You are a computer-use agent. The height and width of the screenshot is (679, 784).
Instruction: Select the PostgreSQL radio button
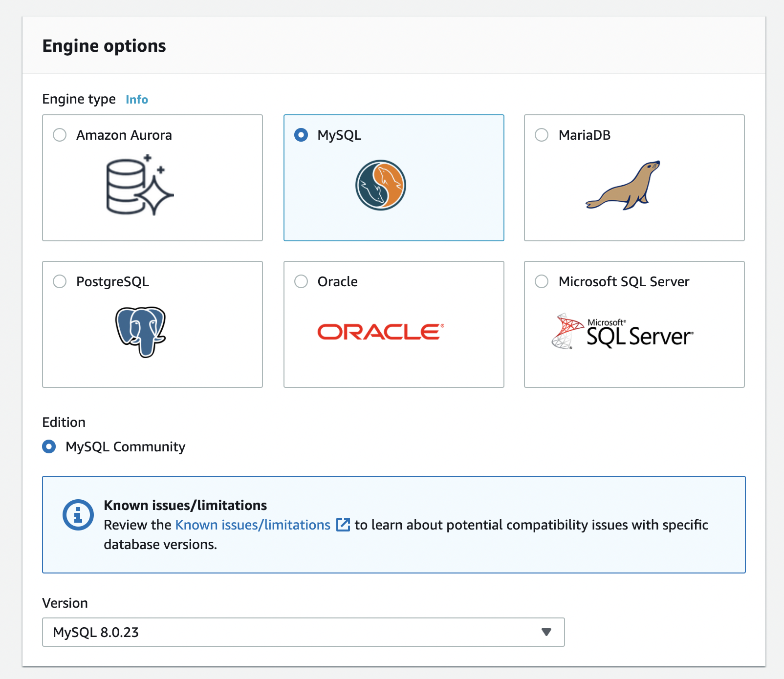click(60, 281)
